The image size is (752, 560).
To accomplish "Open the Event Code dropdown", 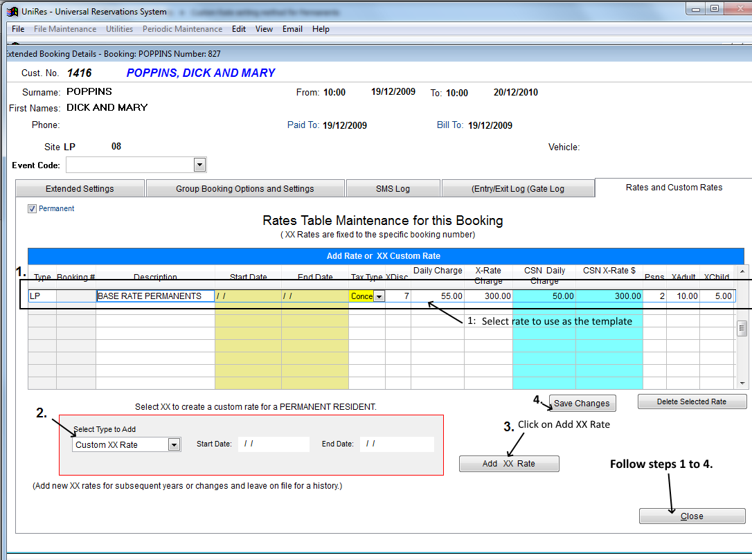I will [200, 165].
